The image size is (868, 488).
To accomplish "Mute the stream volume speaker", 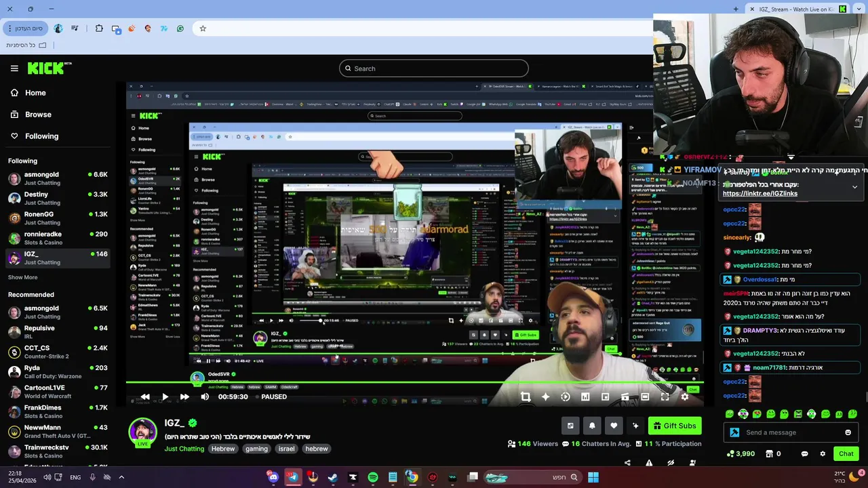I will (205, 396).
